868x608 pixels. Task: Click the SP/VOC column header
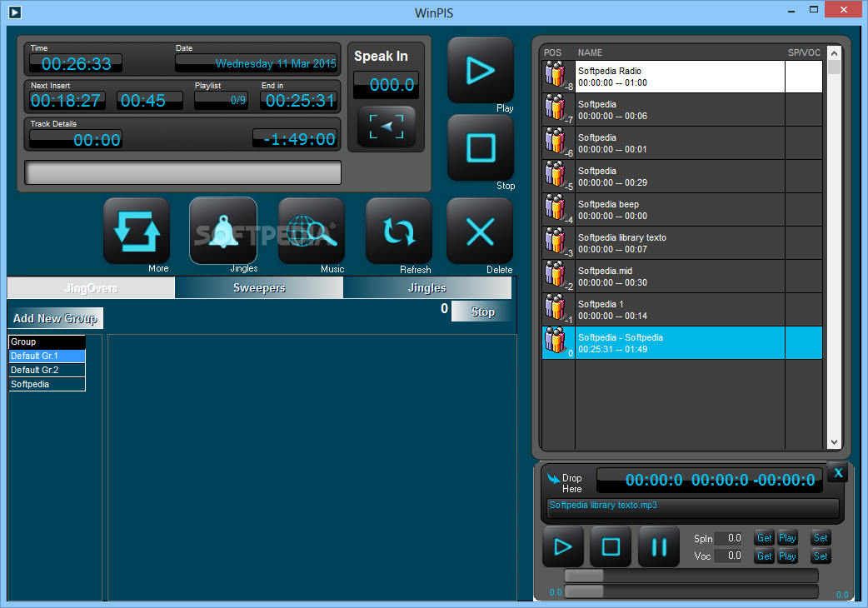pyautogui.click(x=804, y=52)
